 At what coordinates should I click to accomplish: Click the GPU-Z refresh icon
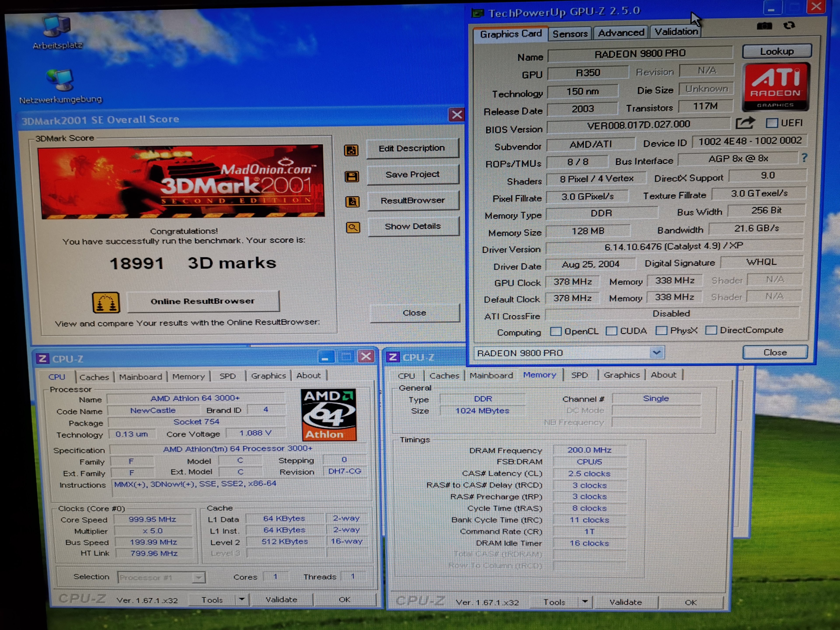(789, 25)
